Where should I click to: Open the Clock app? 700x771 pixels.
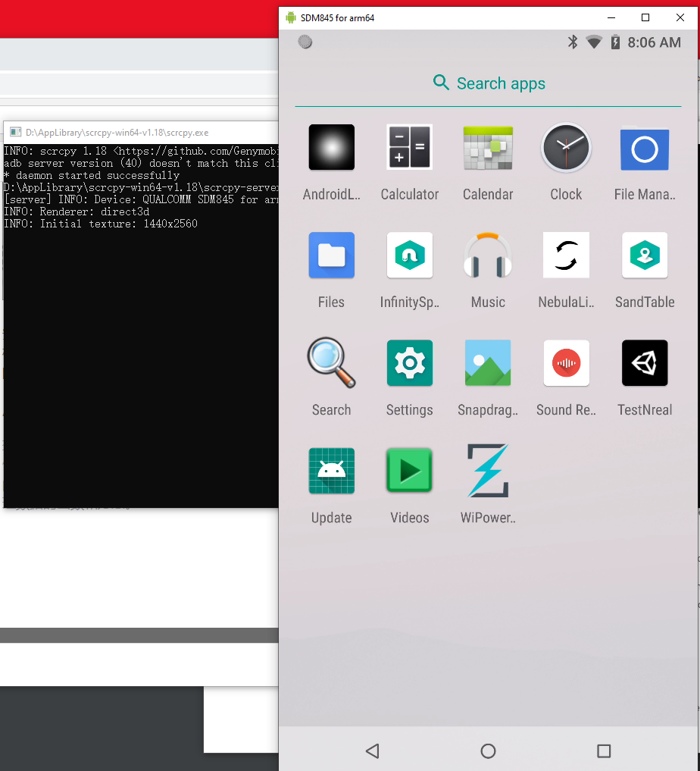coord(566,147)
